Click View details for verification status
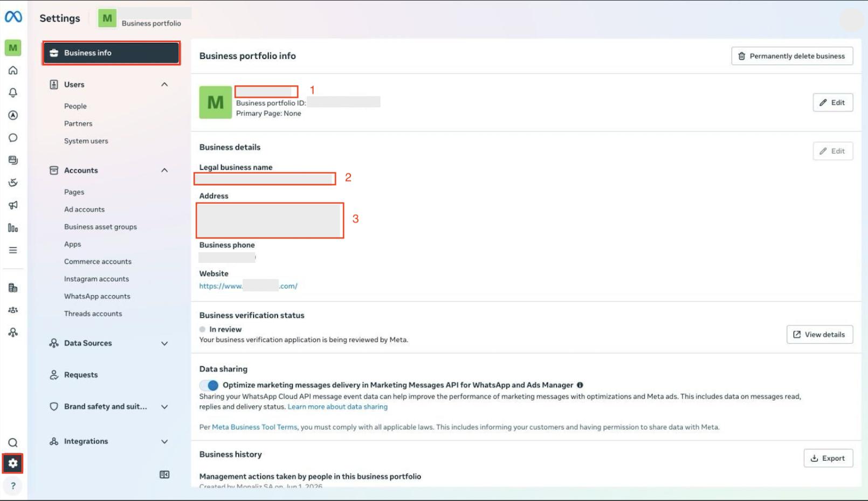Viewport: 868px width, 501px height. (x=819, y=335)
